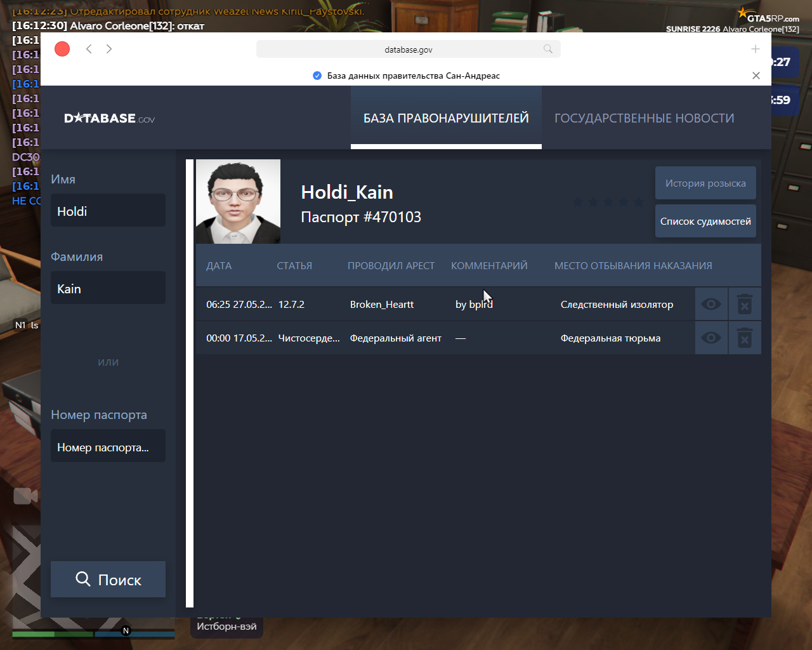Screen dimensions: 812x650
Task: Sort records by clicking the ДАТА column header
Action: 219,265
